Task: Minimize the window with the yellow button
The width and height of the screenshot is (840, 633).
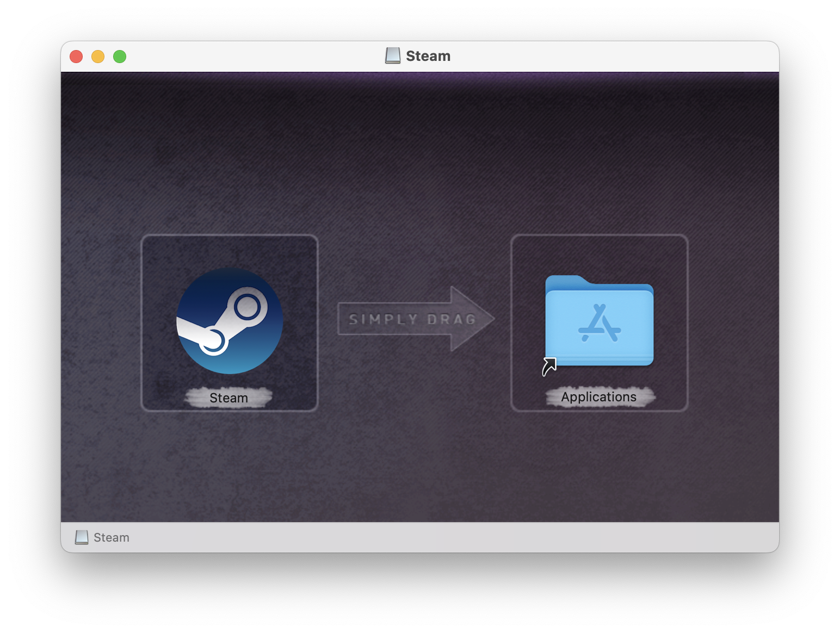Action: pos(98,57)
